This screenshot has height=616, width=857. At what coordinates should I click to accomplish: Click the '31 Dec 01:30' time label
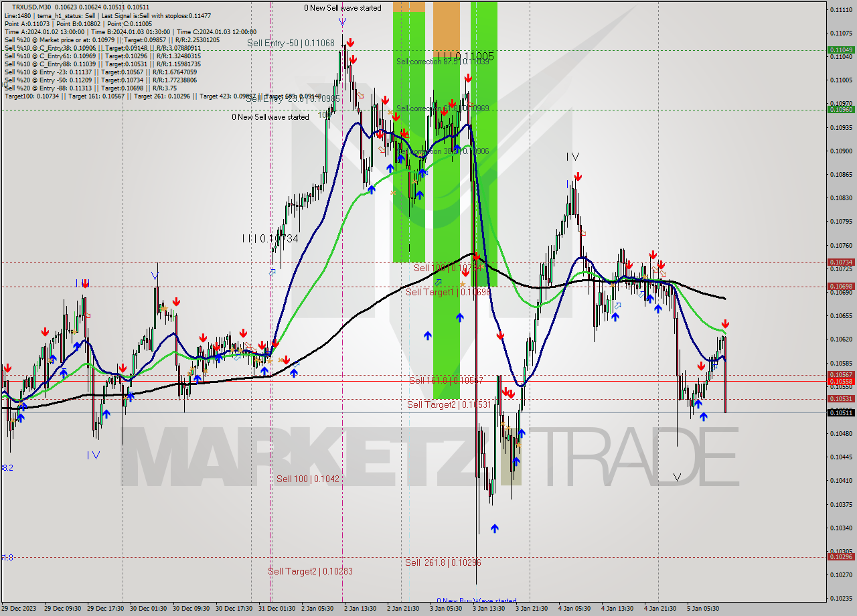[x=277, y=609]
